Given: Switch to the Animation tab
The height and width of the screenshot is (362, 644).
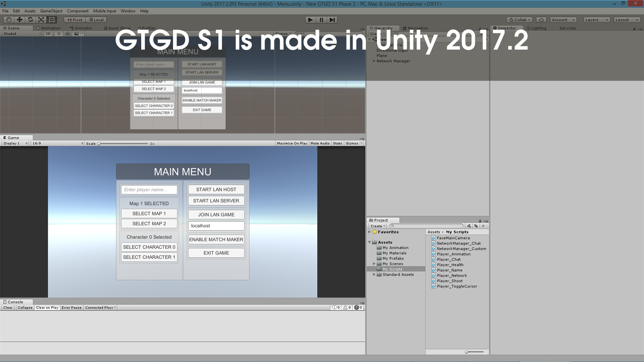Looking at the screenshot, I should (49, 28).
